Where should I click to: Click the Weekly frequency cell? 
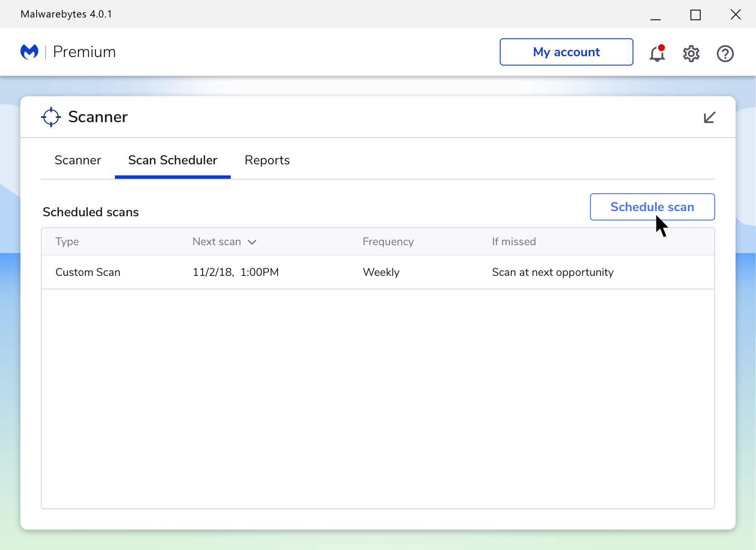pyautogui.click(x=381, y=272)
